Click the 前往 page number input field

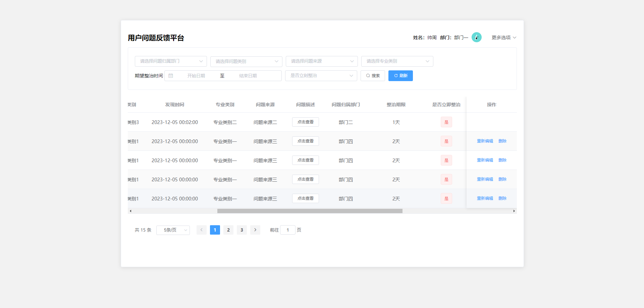(x=287, y=230)
